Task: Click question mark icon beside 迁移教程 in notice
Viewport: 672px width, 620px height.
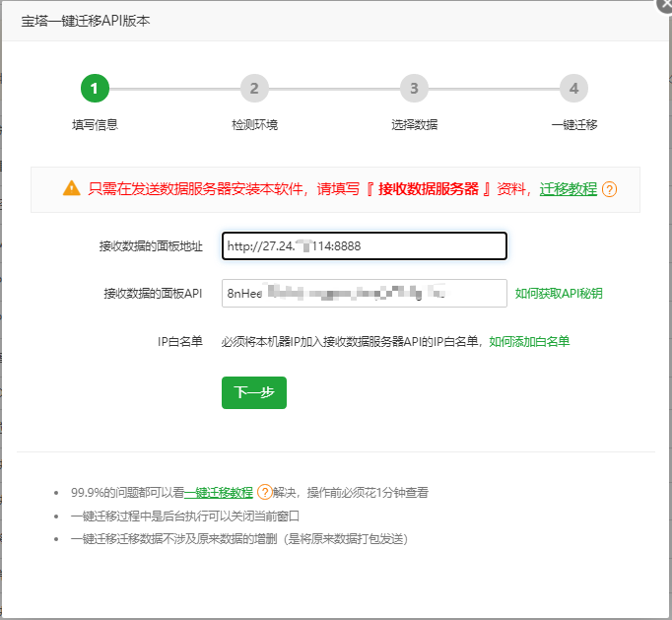Action: tap(609, 189)
